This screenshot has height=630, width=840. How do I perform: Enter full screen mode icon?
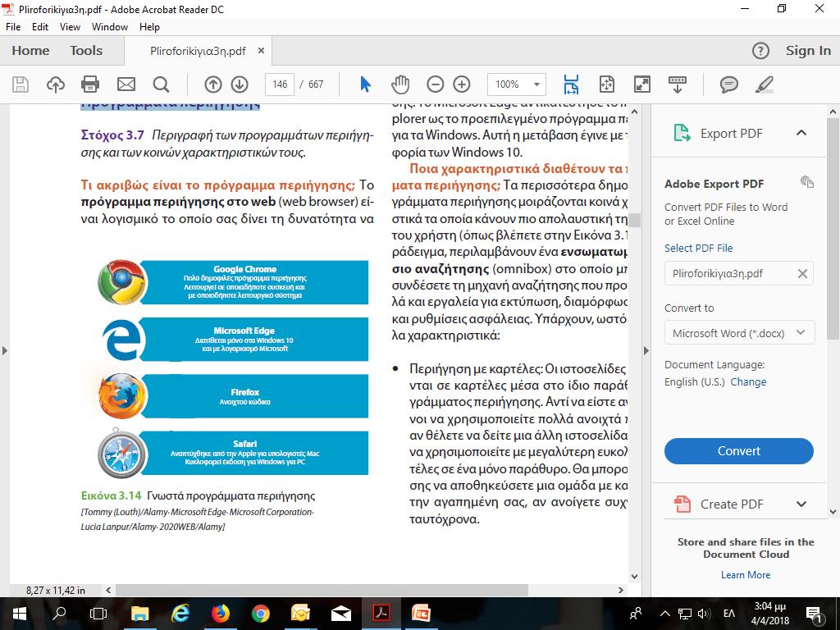click(x=641, y=84)
